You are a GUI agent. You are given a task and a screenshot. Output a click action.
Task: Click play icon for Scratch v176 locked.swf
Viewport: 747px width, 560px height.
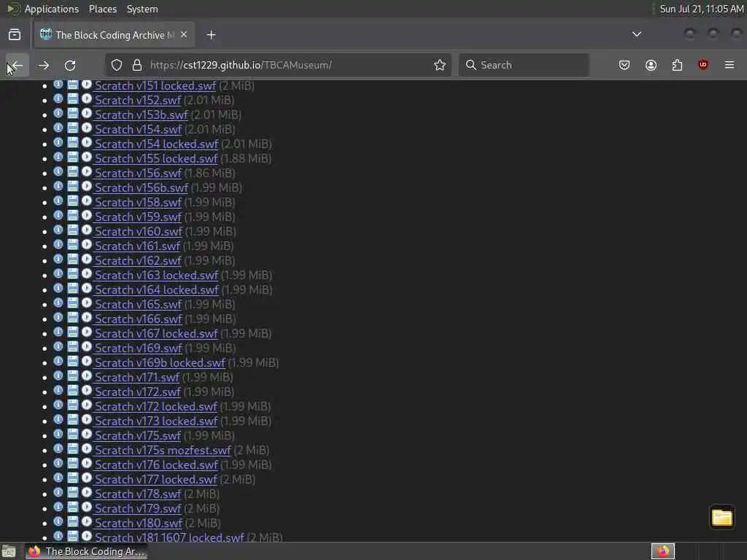coord(87,463)
